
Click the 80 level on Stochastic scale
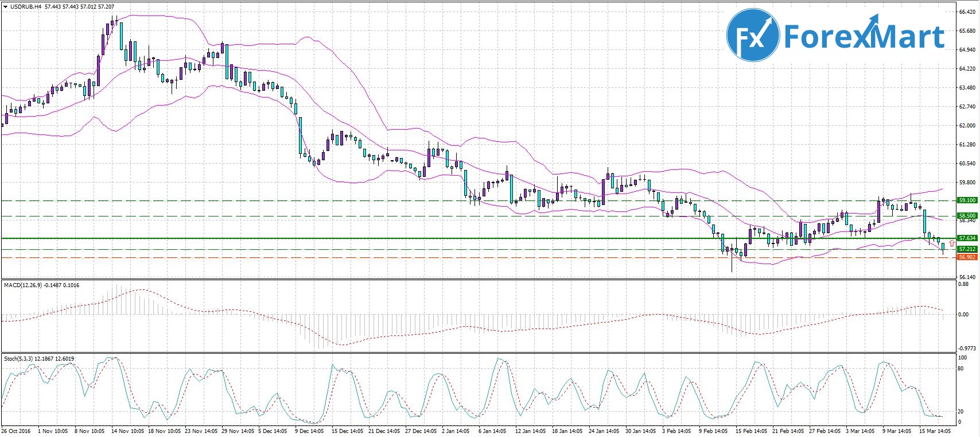point(960,369)
